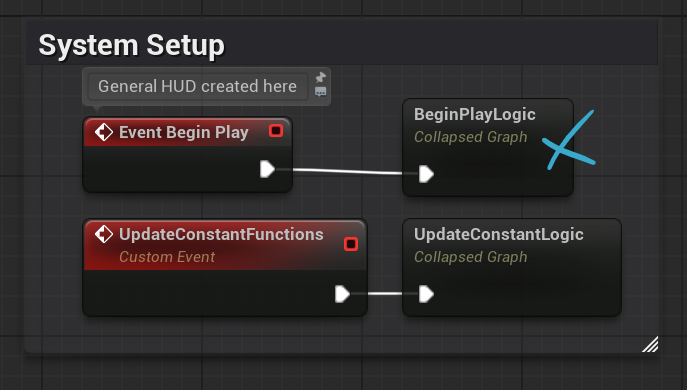Click the UpdateConstantFunctions diamond event icon

pyautogui.click(x=104, y=234)
